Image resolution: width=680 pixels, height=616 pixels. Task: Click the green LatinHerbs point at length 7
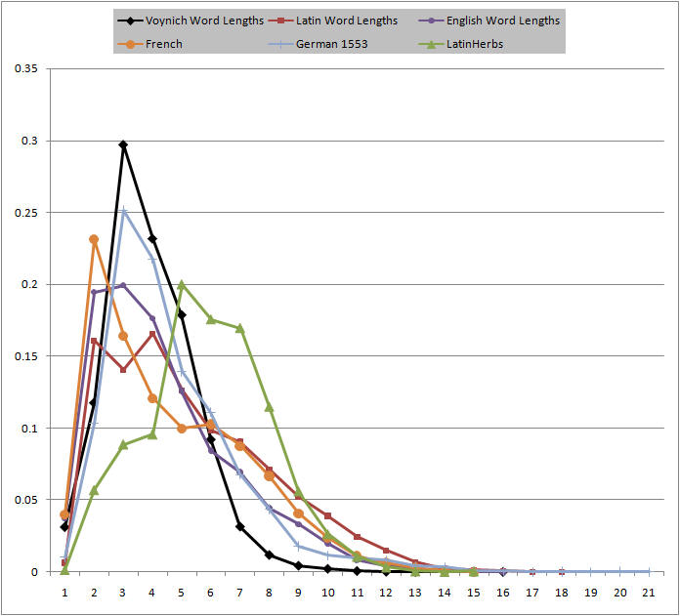point(239,328)
